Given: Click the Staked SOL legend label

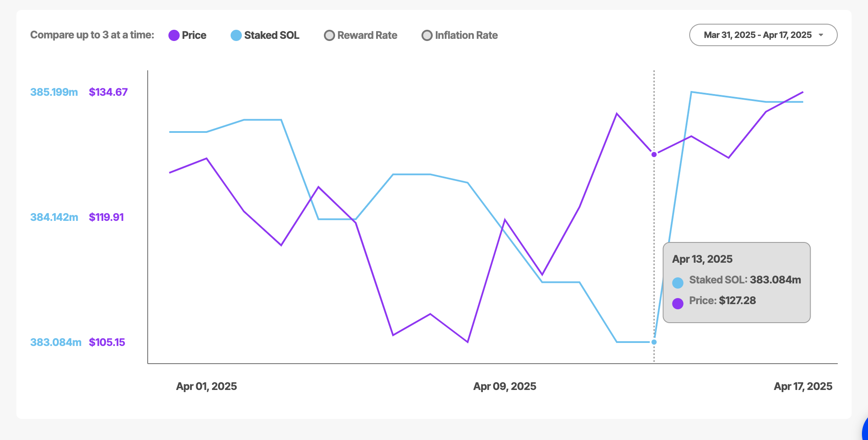Looking at the screenshot, I should pos(272,35).
